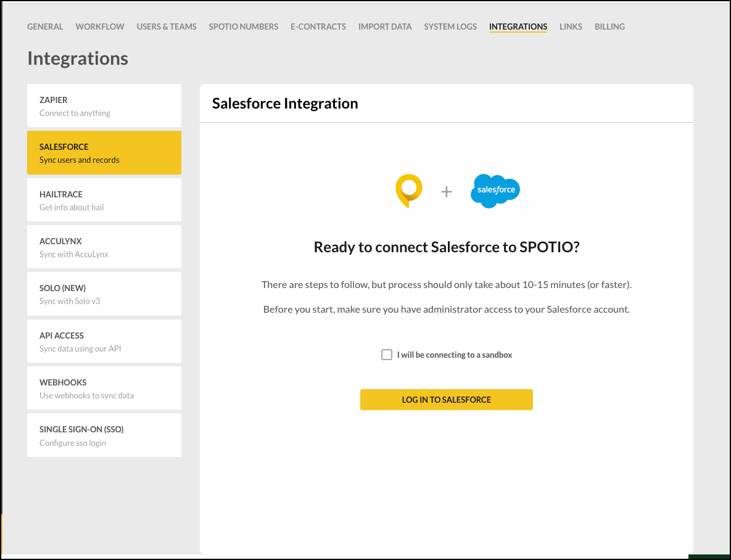Click the Integrations page title
Screen dimensions: 731x560
(78, 59)
